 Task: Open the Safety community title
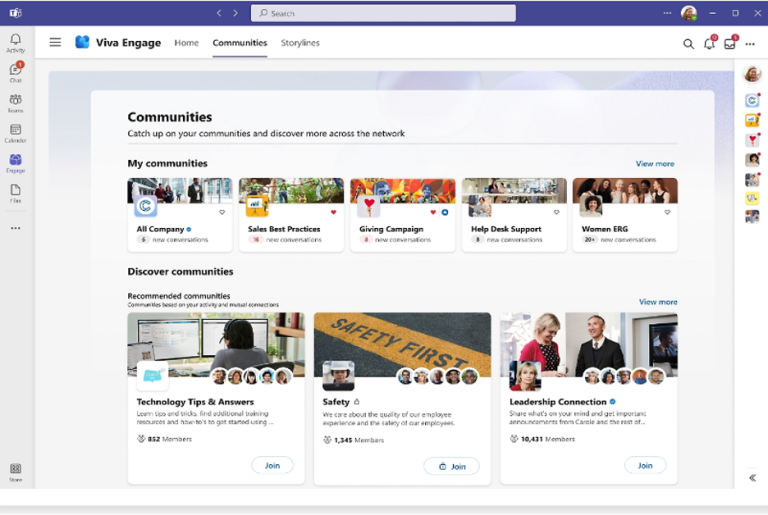[336, 402]
